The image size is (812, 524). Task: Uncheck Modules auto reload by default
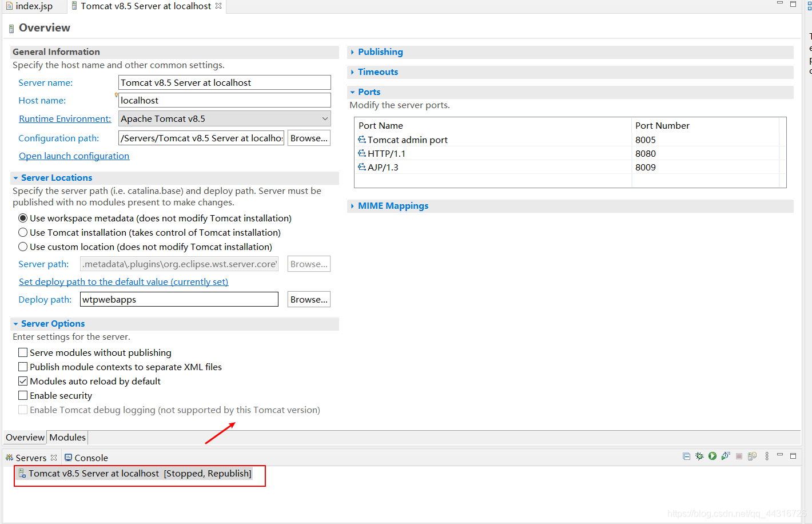coord(23,381)
